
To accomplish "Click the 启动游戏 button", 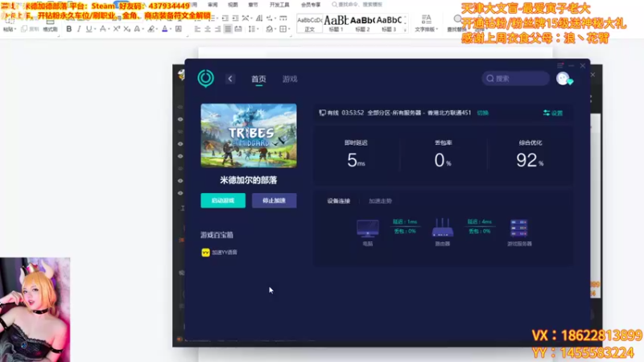I will pyautogui.click(x=223, y=200).
